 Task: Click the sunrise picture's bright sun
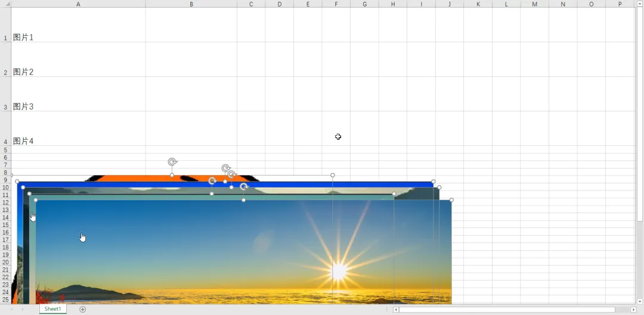point(339,271)
